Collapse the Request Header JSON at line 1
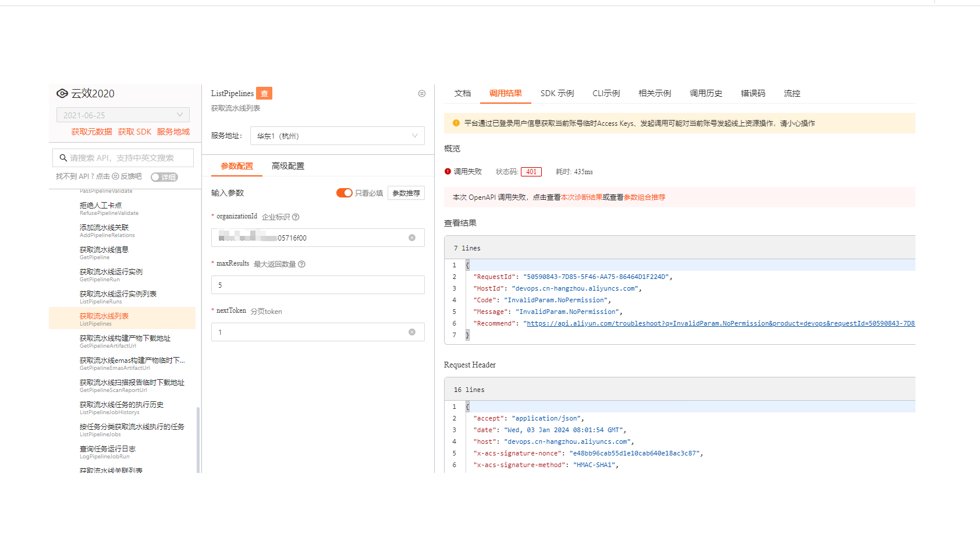The width and height of the screenshot is (980, 544). 467,407
